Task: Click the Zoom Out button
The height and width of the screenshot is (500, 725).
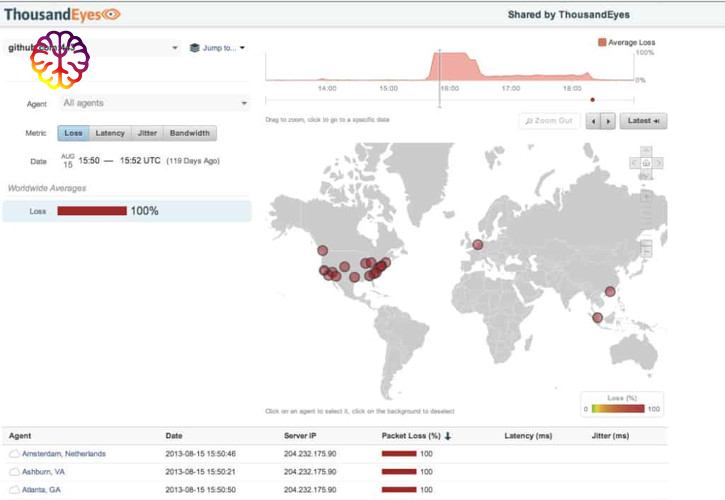Action: [x=549, y=121]
